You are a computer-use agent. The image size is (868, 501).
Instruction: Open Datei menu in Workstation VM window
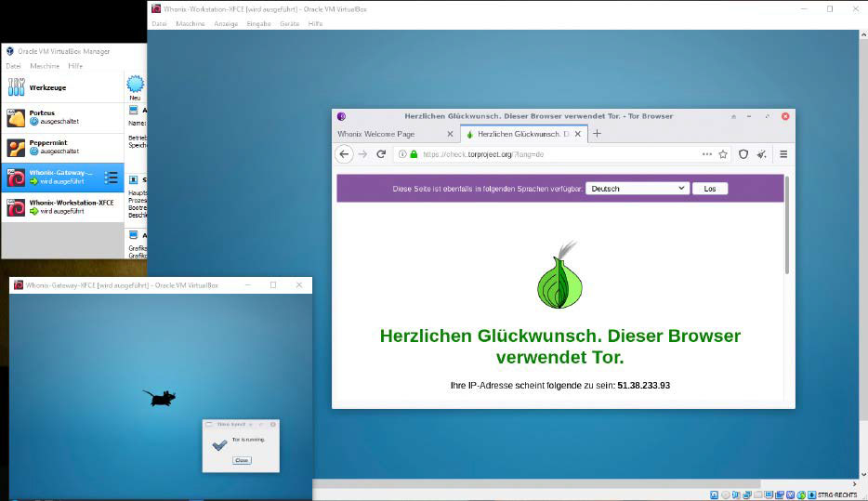159,24
